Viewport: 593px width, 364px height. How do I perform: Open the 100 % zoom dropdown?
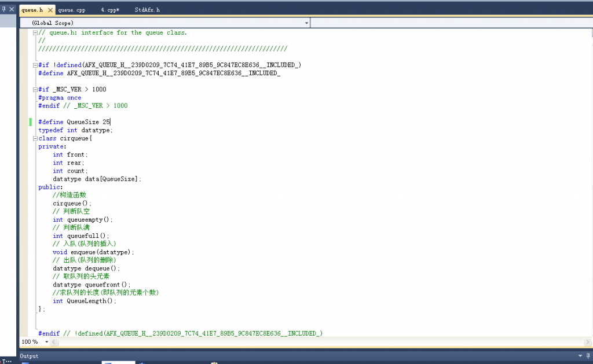(x=46, y=341)
